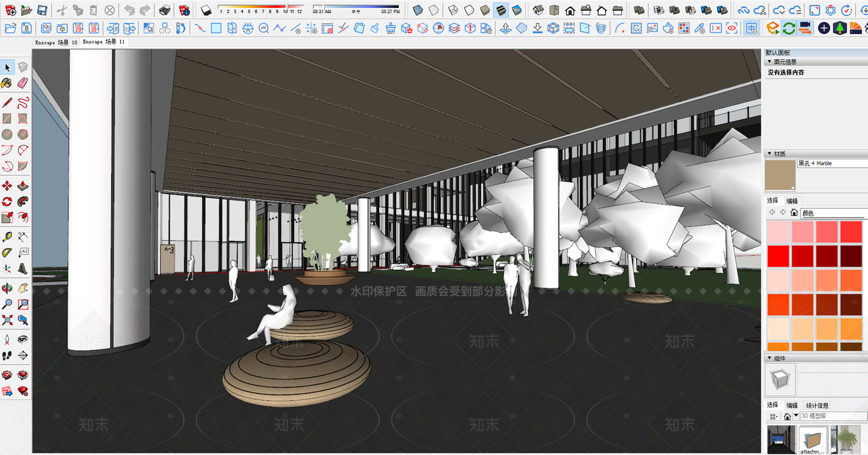Enable Hidden Line style
The width and height of the screenshot is (868, 455).
469,10
